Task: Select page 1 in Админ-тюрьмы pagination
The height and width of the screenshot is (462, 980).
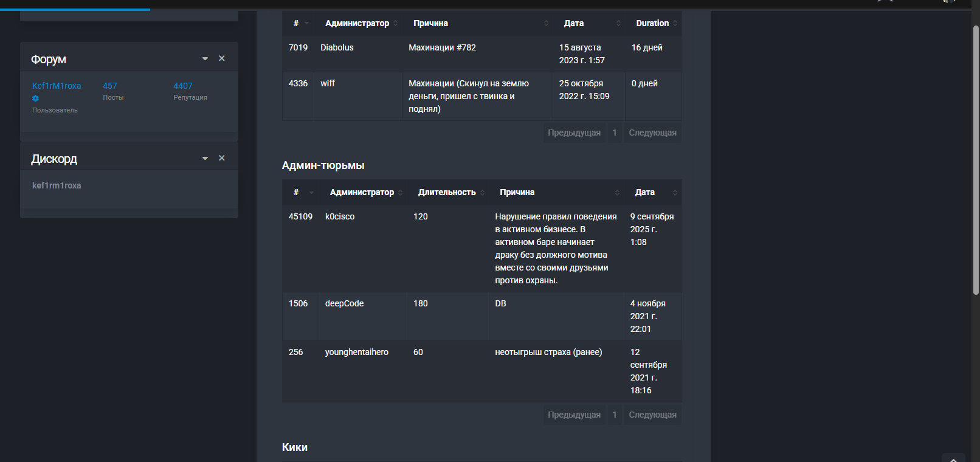Action: pos(615,415)
